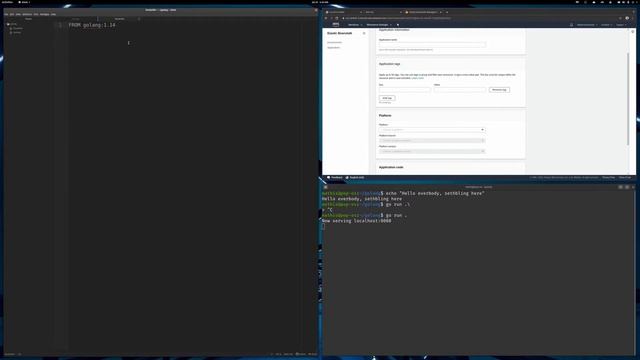640x360 pixels.
Task: Expand the AWS Services dropdown
Action: pos(355,25)
